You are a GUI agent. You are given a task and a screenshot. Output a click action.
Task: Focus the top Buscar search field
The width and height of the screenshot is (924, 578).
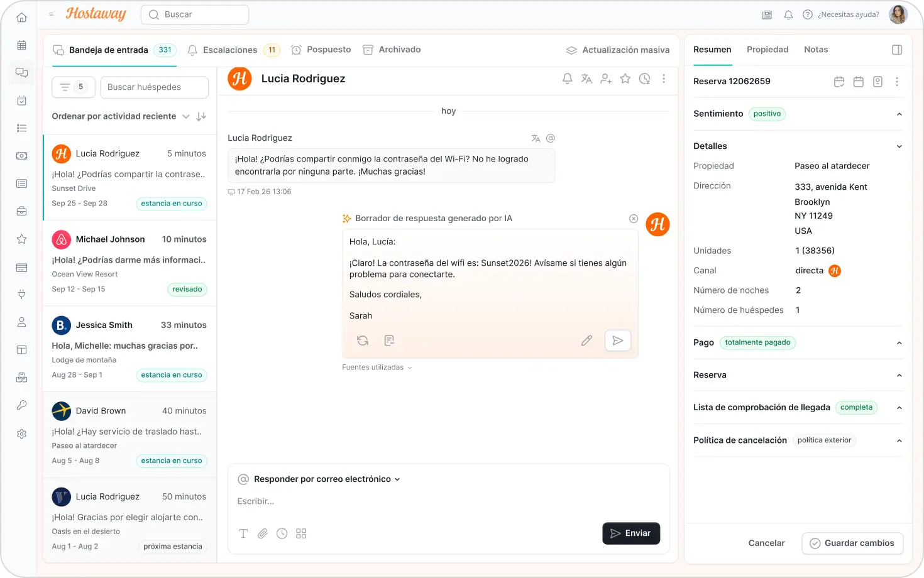195,14
